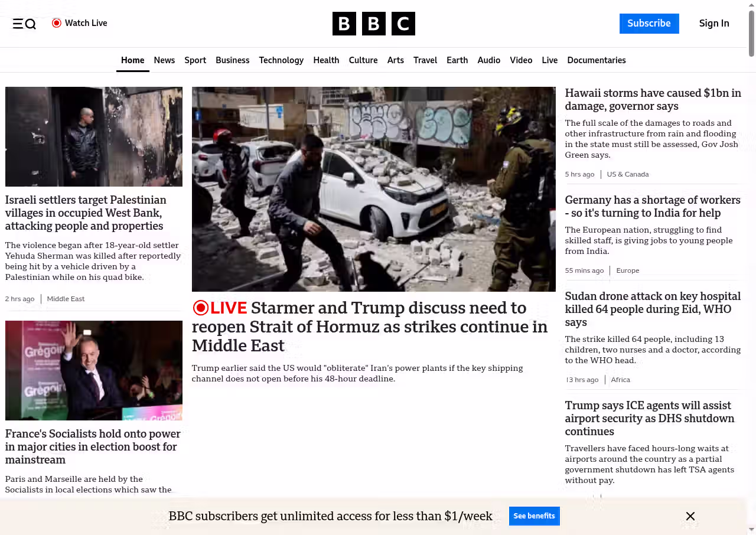Click the See benefits button
This screenshot has width=756, height=535.
(534, 516)
